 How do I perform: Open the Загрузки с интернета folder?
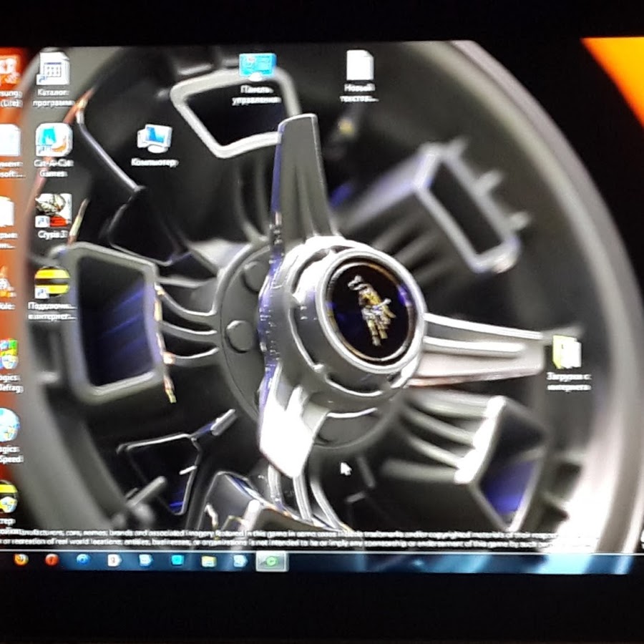coord(567,353)
